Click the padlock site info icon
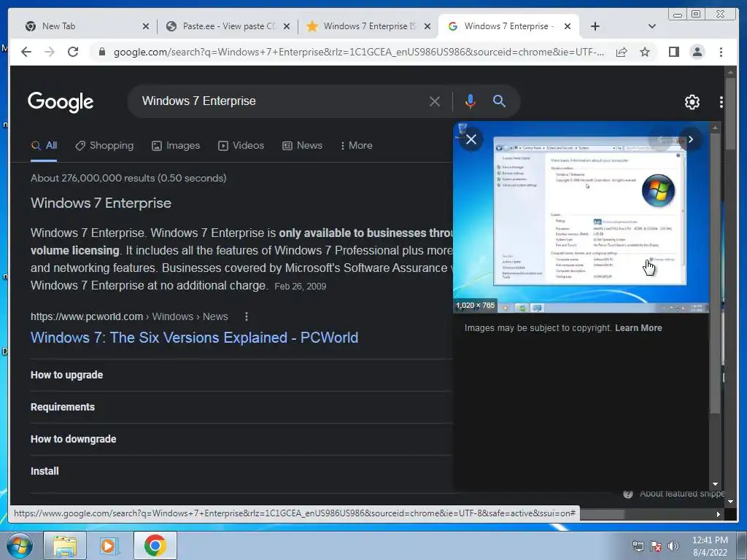 click(101, 52)
